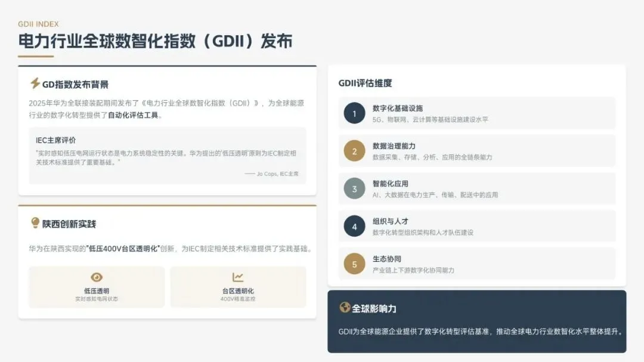Click the description 产业链上下游数字化协同能力
The width and height of the screenshot is (644, 362).
[413, 270]
